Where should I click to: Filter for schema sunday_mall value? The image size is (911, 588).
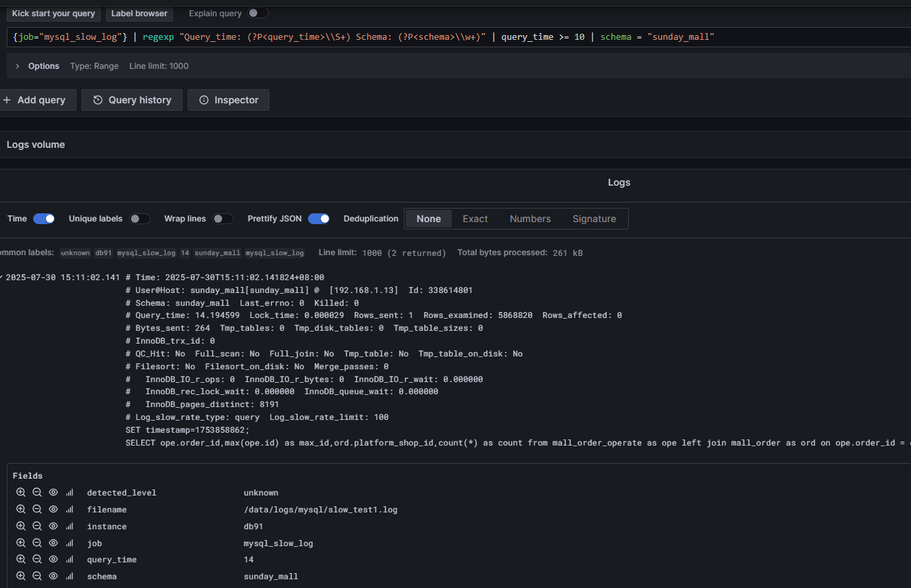point(21,577)
